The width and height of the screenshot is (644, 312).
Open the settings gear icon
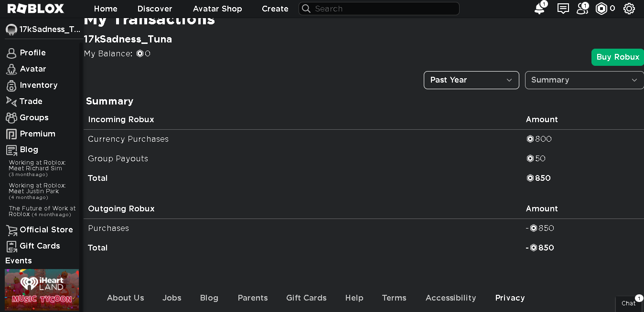[x=629, y=9]
